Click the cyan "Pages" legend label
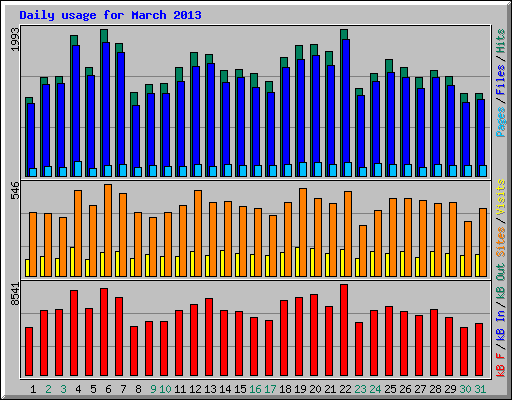This screenshot has width=512, height=400. (501, 122)
